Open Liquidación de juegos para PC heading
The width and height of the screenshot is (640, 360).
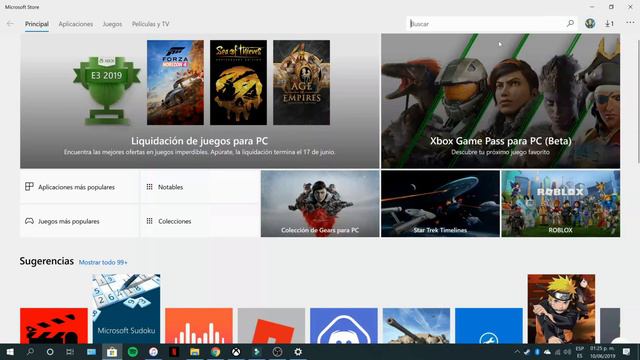[x=199, y=141]
